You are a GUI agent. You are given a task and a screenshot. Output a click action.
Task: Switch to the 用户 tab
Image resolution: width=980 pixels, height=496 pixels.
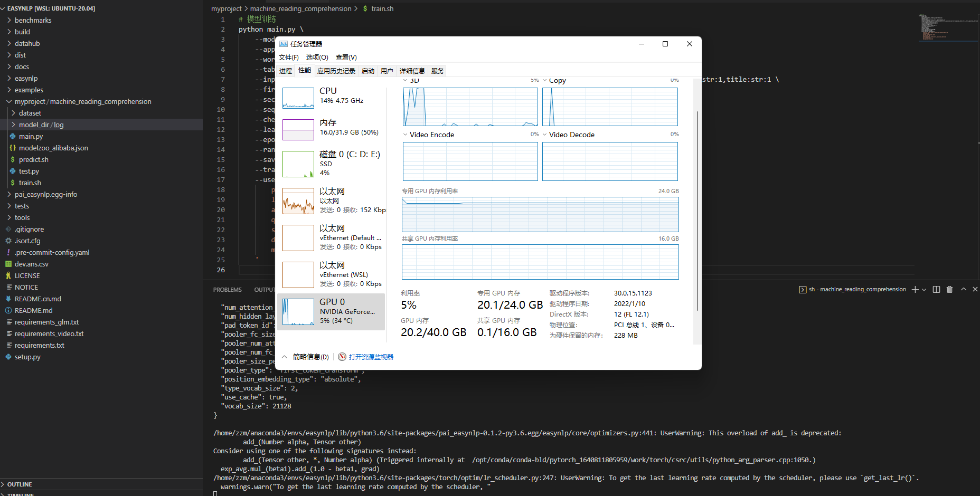tap(387, 71)
